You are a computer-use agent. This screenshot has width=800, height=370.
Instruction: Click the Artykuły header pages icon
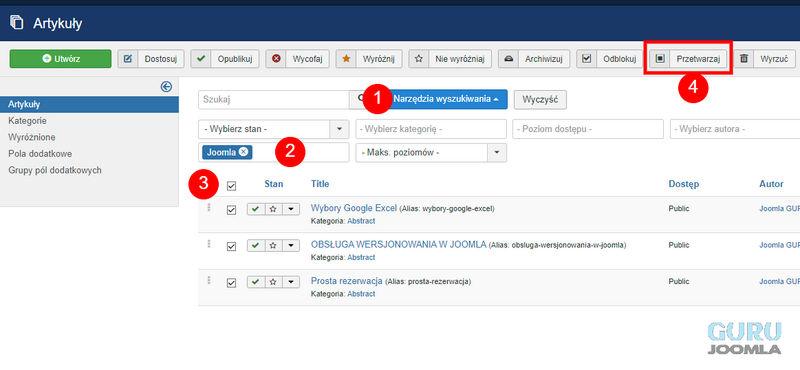click(x=17, y=23)
